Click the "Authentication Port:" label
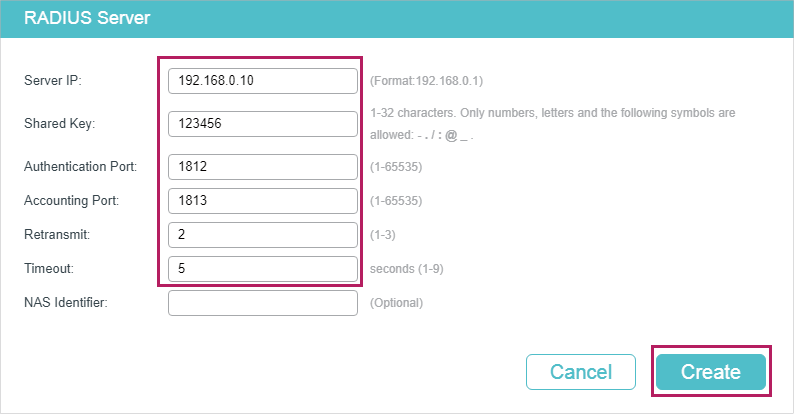 81,167
